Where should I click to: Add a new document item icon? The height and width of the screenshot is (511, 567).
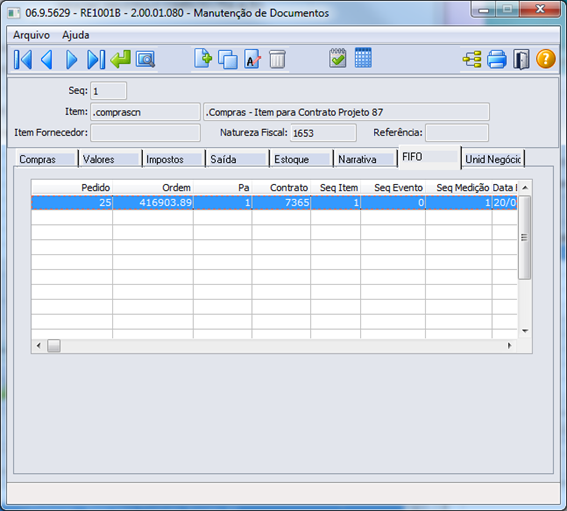[202, 59]
